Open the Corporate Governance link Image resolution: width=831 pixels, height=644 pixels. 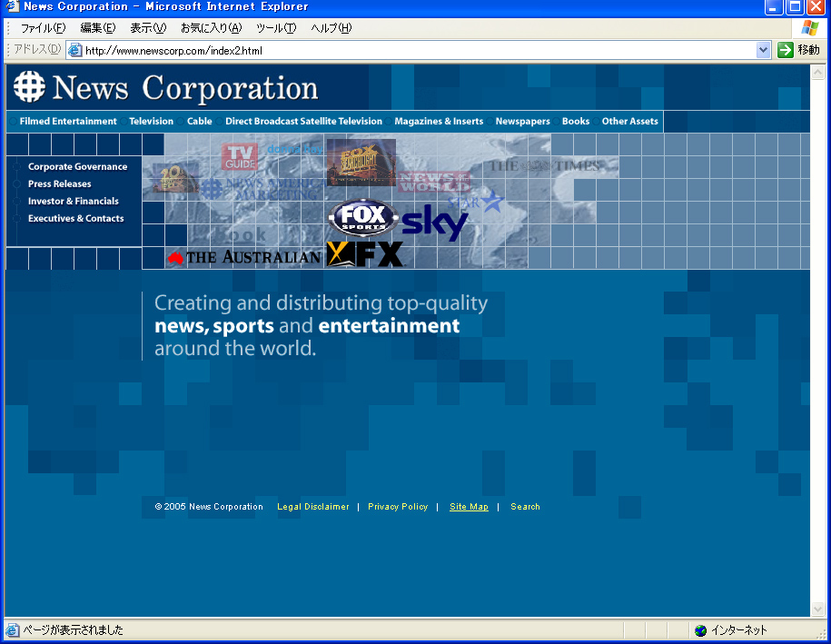point(77,167)
